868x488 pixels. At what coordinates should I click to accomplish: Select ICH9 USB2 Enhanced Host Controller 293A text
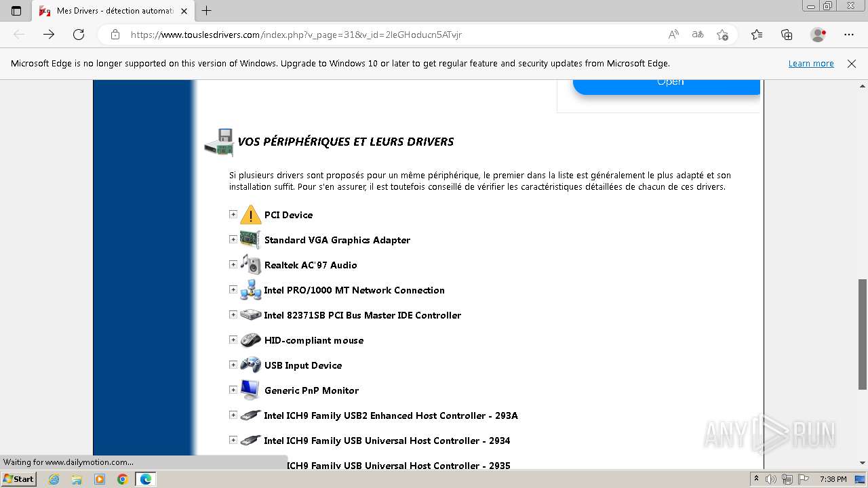coord(391,415)
